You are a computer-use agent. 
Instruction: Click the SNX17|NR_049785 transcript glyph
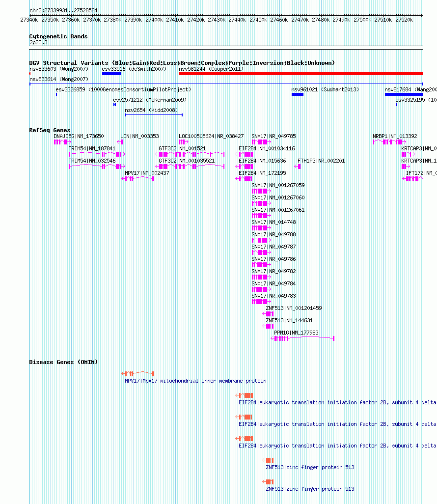coord(261,142)
